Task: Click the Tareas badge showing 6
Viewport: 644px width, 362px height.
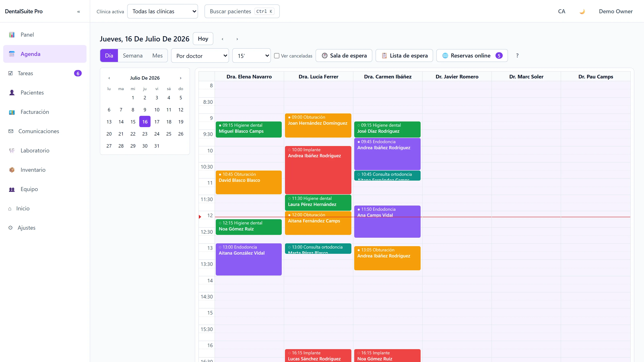Action: 78,73
